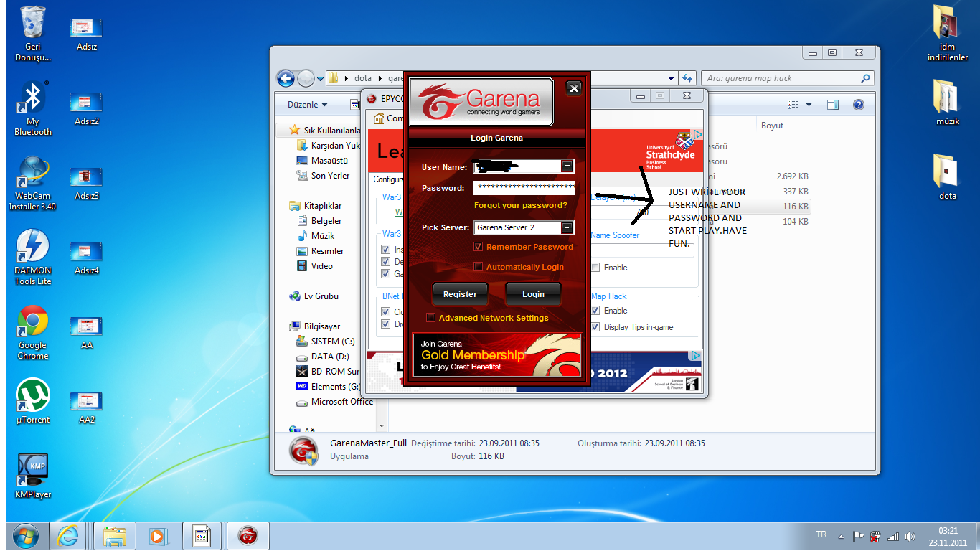Open µTorrent desktop shortcut

tap(32, 401)
